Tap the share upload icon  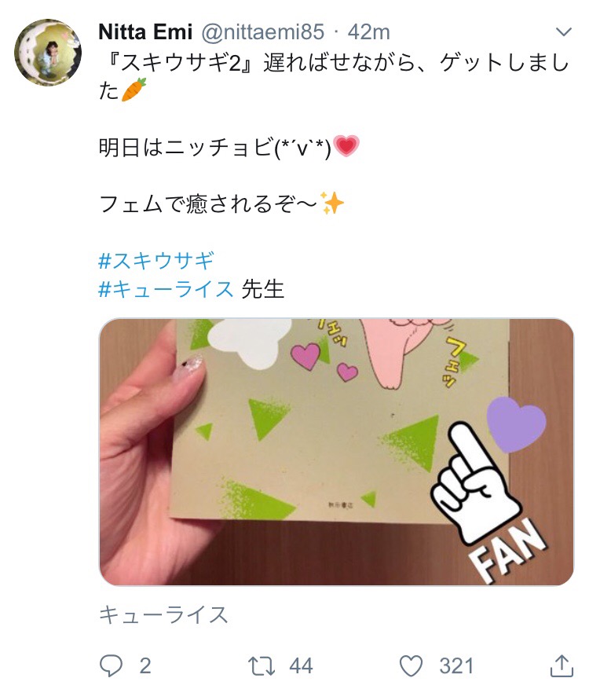tap(562, 665)
